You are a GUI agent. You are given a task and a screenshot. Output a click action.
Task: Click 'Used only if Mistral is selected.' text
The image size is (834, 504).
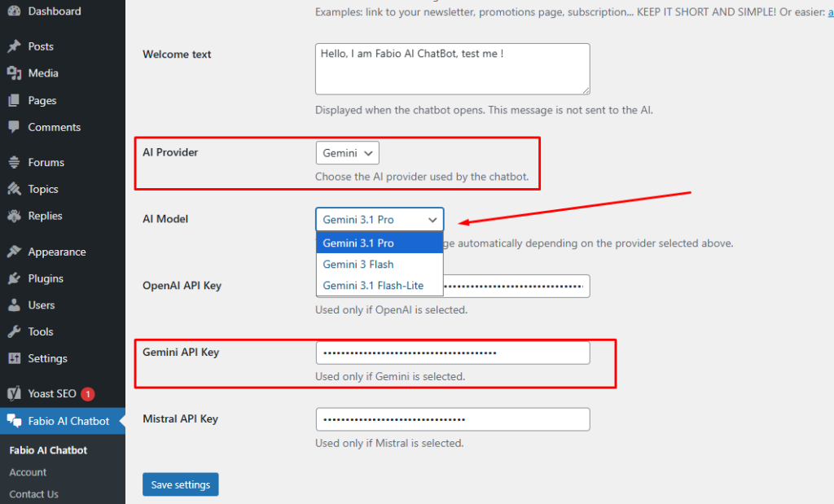click(390, 443)
